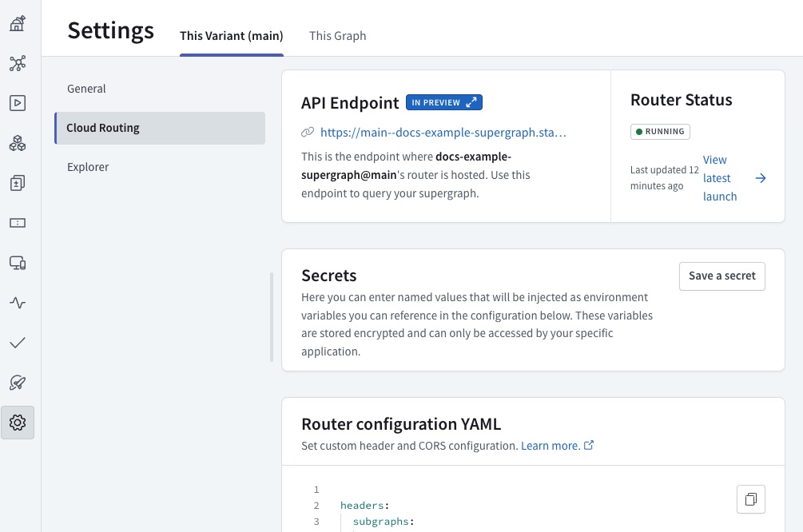The height and width of the screenshot is (532, 803).
Task: Click the Save a secret button
Action: tap(722, 276)
